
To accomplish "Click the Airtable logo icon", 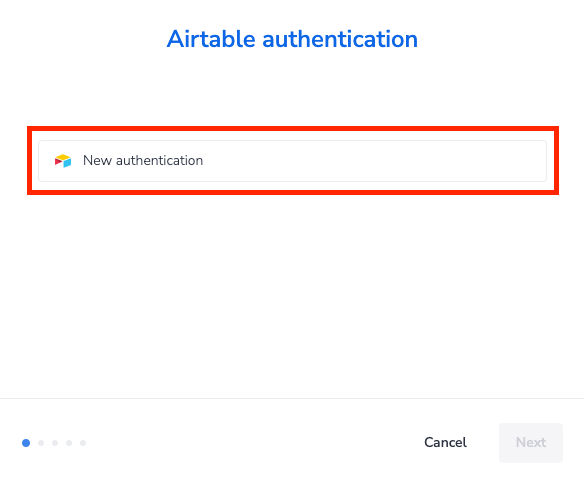I will tap(63, 161).
